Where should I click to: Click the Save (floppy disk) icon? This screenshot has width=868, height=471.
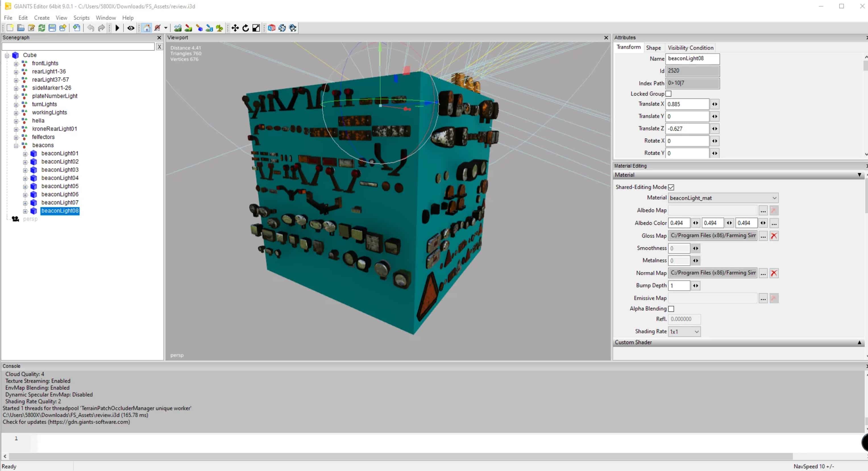tap(52, 28)
